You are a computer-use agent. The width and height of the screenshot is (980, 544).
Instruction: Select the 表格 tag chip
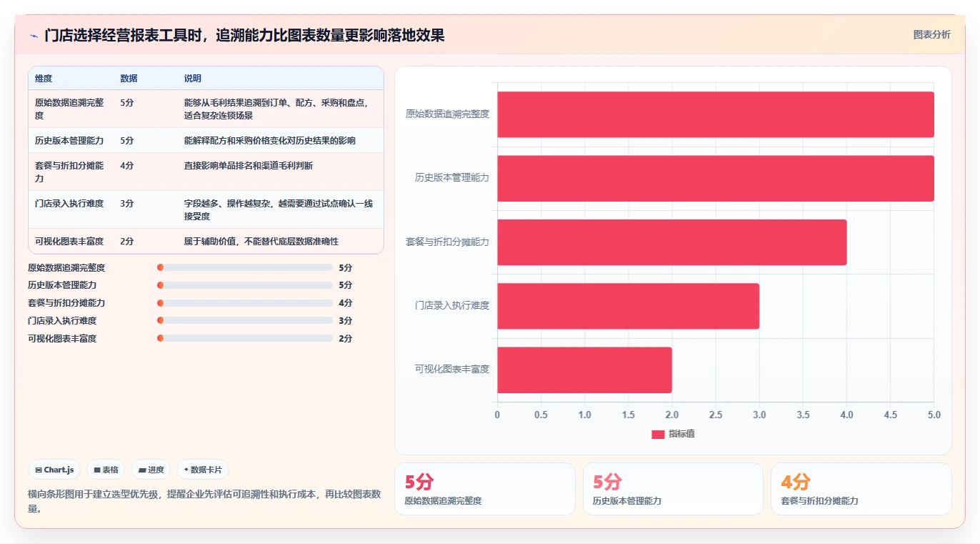point(106,470)
